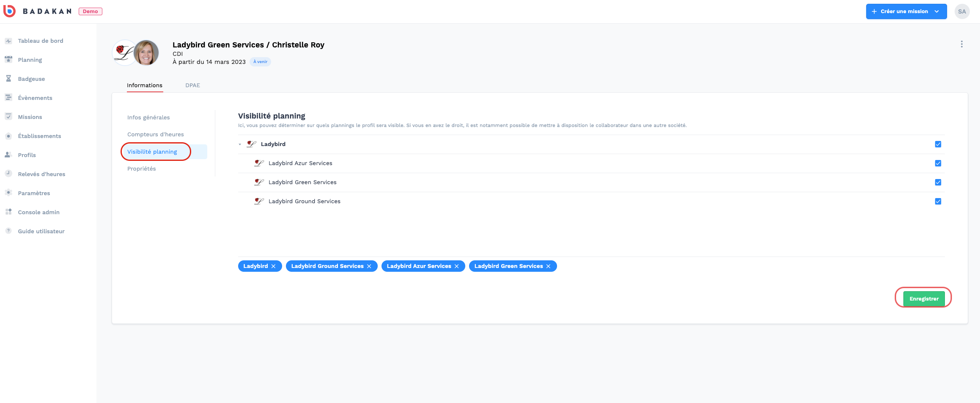Screen dimensions: 980x403
Task: Uncheck Ladybird Ground Services checkbox
Action: pos(938,201)
